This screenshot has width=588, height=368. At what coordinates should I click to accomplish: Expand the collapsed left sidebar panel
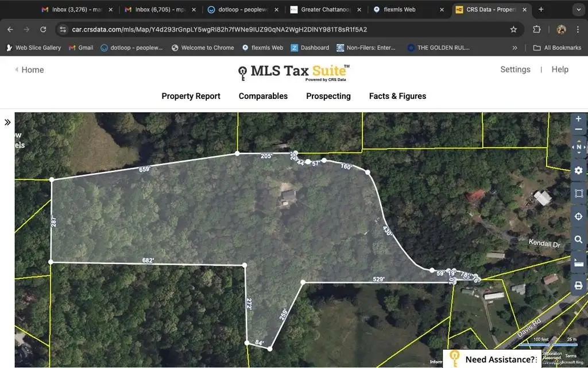7,122
